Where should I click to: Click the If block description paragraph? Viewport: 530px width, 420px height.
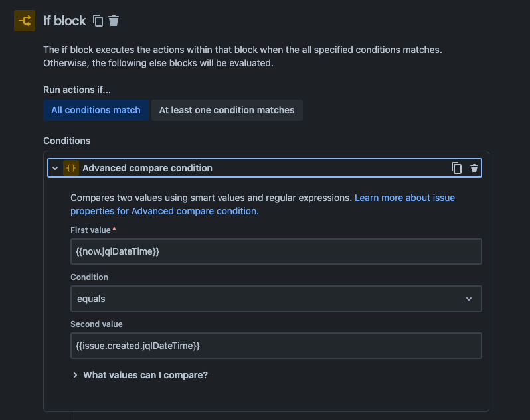(242, 56)
